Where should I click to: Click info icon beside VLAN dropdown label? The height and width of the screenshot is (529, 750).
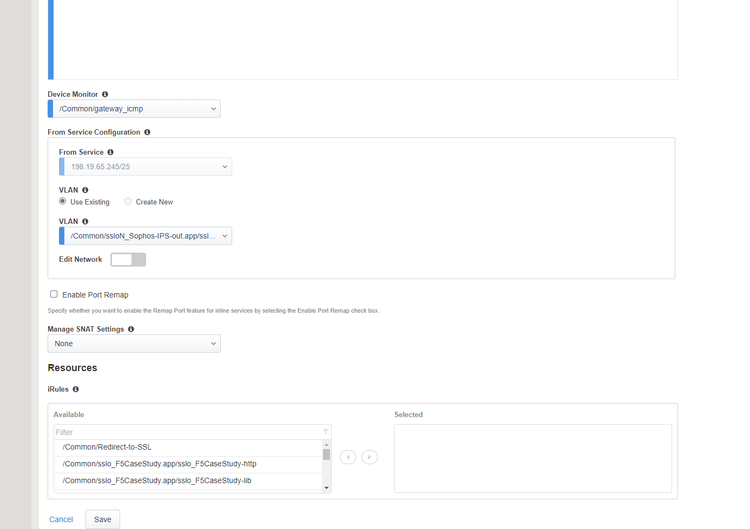click(x=85, y=221)
